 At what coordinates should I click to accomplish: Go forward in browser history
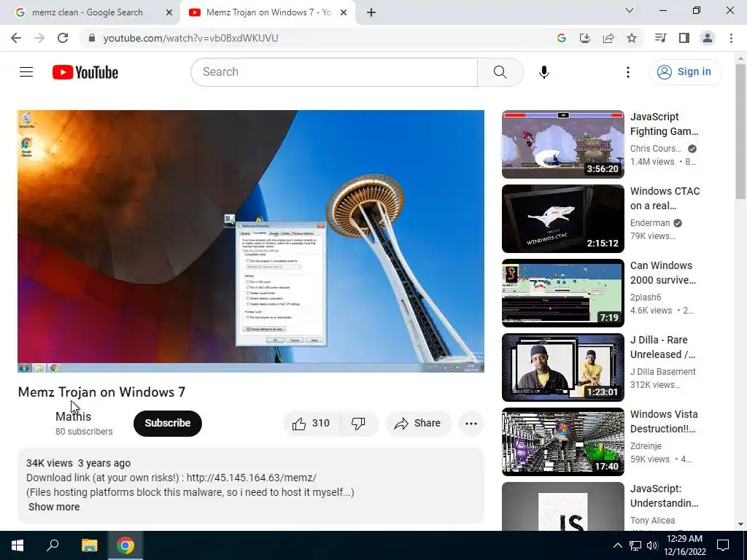(39, 38)
